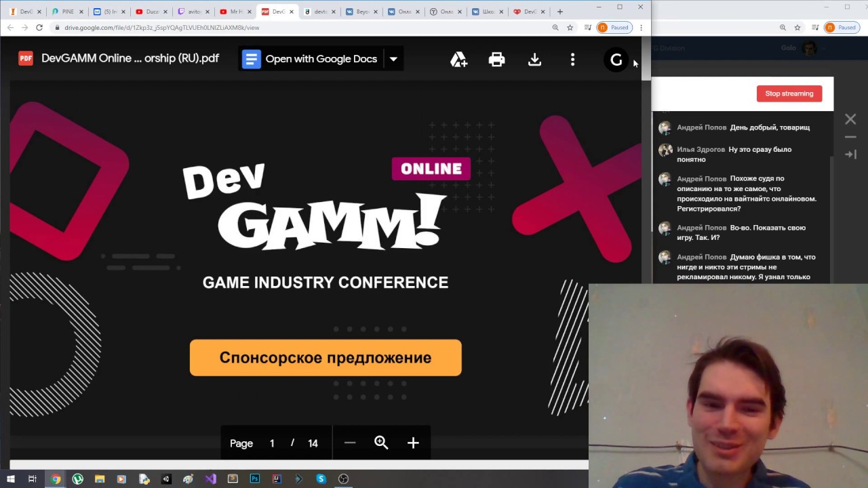Zoom in with the plus button
868x488 pixels.
[413, 443]
